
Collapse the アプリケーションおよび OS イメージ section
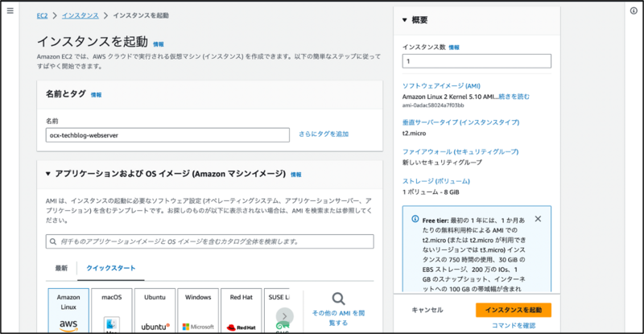tap(48, 174)
